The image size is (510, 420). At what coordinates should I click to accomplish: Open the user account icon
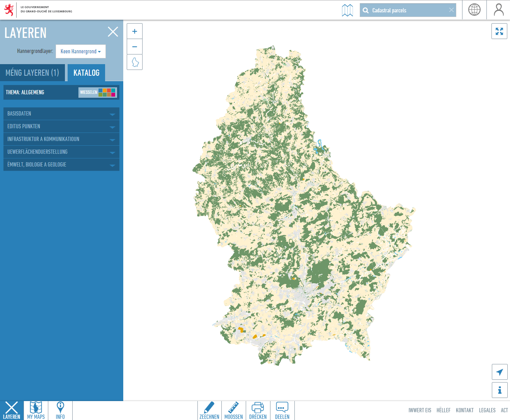pyautogui.click(x=498, y=10)
